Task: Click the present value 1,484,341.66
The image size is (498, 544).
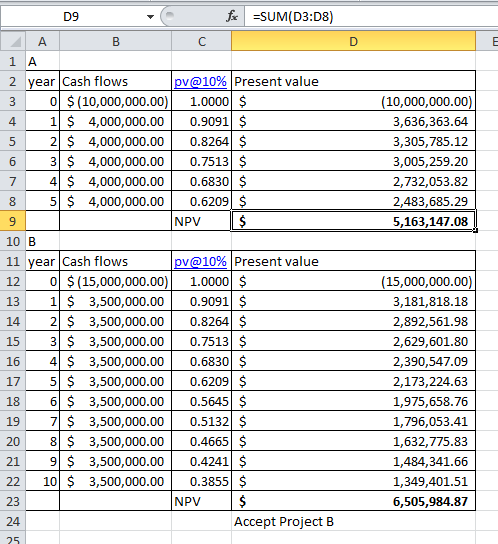Action: tap(353, 461)
